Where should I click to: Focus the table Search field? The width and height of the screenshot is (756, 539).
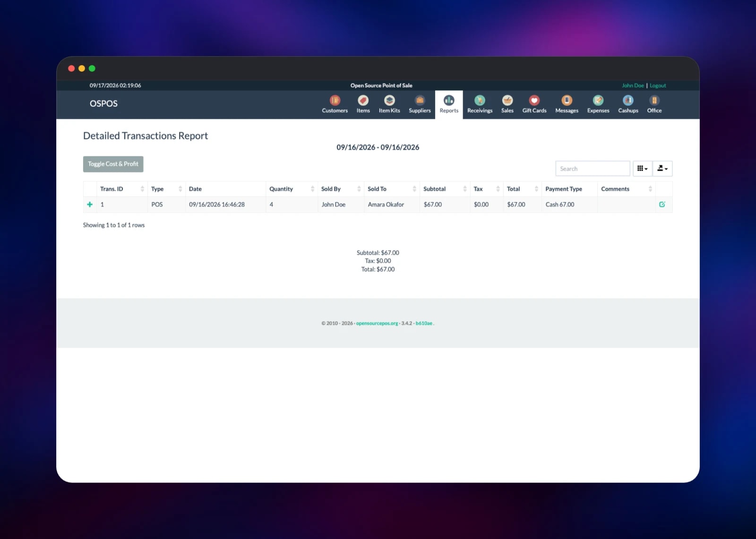593,169
